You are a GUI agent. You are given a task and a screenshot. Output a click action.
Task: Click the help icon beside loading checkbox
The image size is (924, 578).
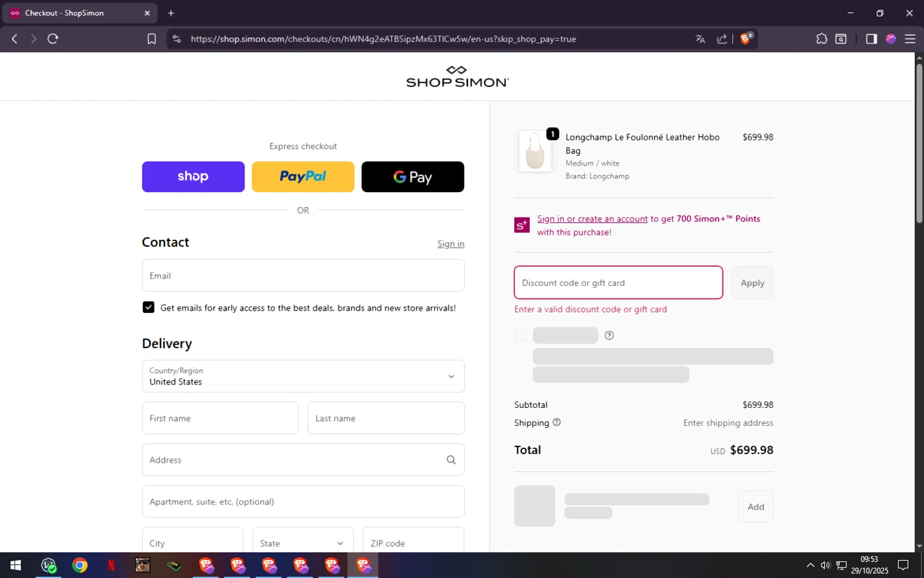[x=609, y=335]
